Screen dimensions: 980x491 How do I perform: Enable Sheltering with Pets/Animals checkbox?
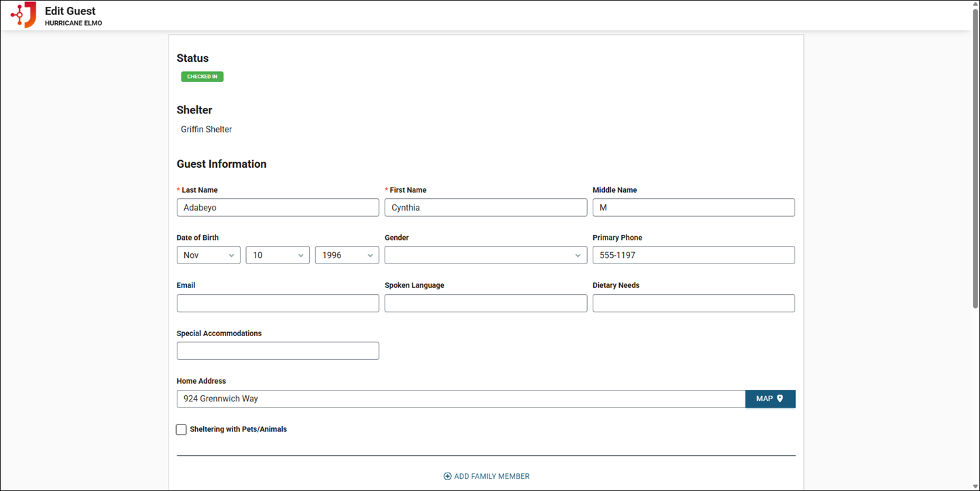[181, 429]
